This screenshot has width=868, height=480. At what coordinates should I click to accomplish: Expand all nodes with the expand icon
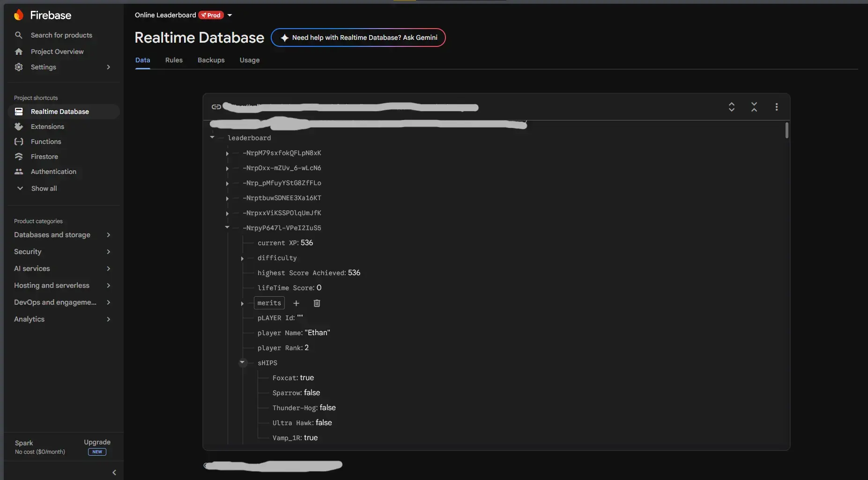732,107
